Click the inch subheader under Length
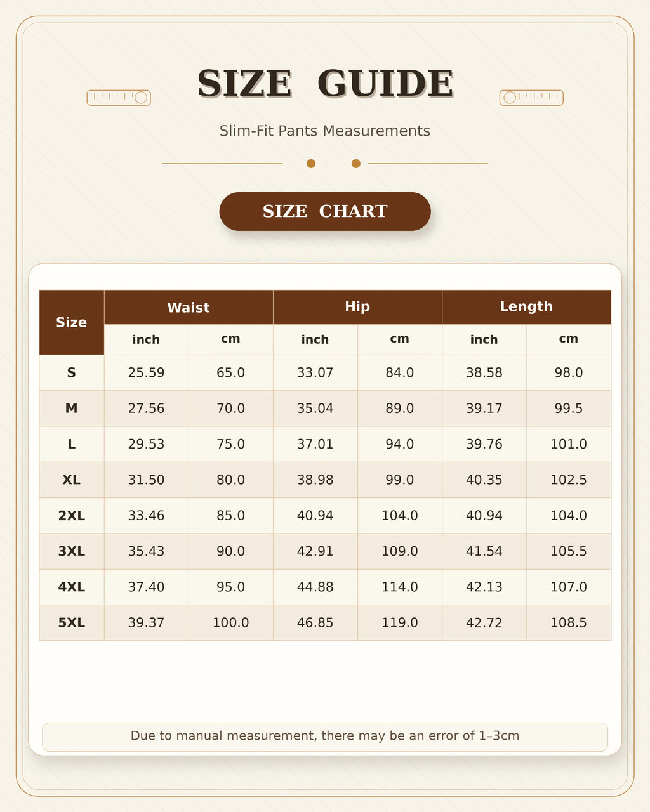The width and height of the screenshot is (650, 812). click(484, 339)
